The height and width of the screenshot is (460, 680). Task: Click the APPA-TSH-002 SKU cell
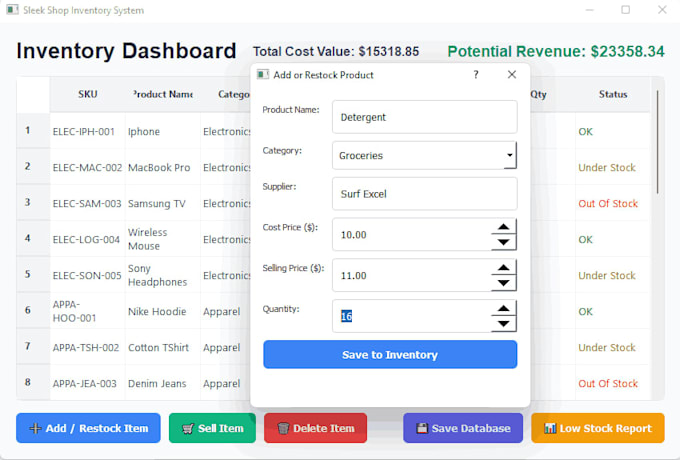(x=88, y=347)
